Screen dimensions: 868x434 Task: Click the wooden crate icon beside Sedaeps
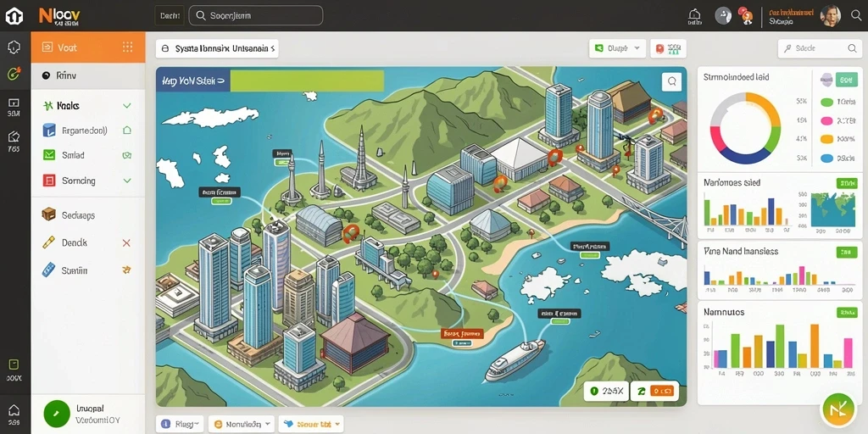(48, 214)
